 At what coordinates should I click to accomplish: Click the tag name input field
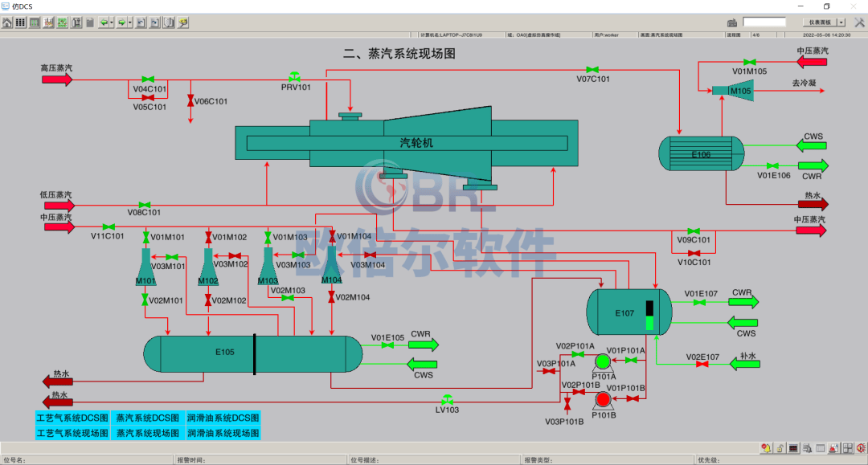(764, 22)
